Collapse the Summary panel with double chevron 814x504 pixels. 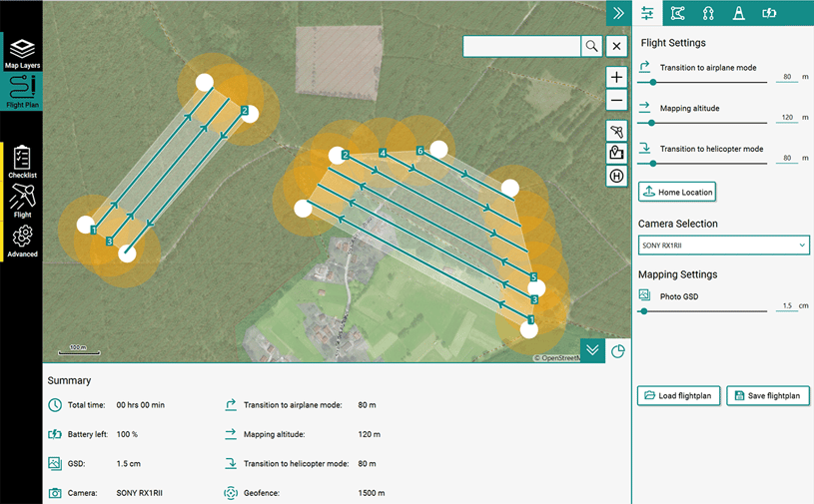(x=592, y=350)
